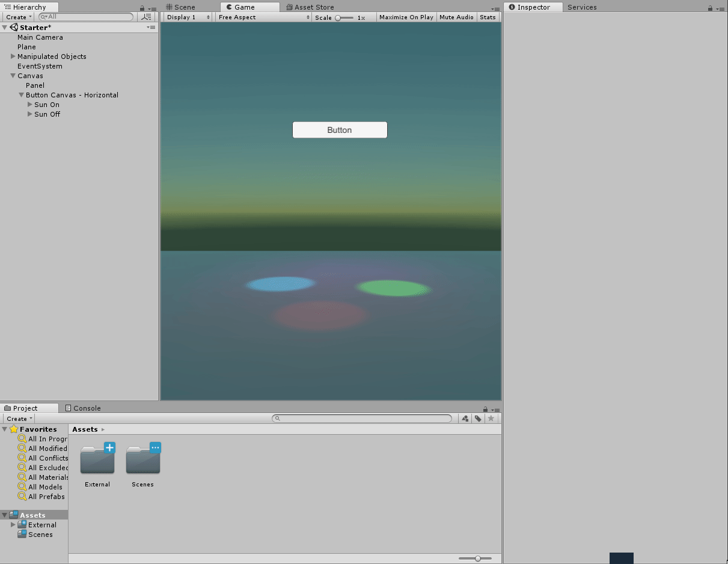Click the Create button in Hierarchy

(x=19, y=17)
